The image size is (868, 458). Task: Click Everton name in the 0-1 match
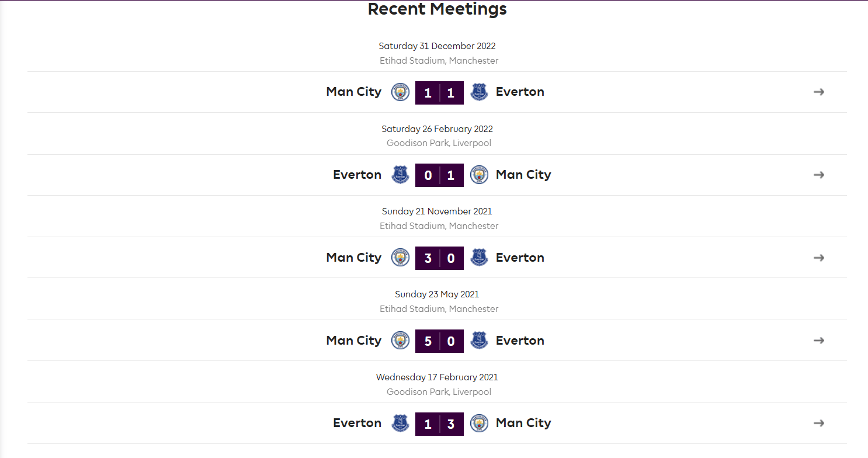357,175
